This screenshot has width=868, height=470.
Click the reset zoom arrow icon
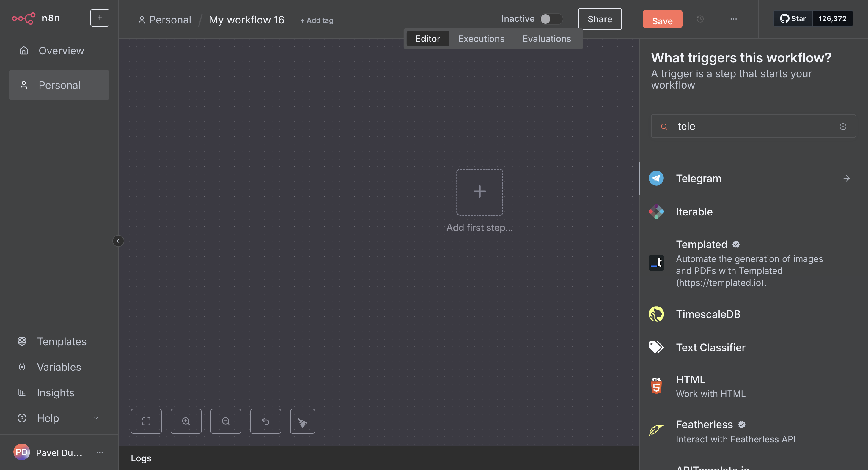(x=265, y=421)
